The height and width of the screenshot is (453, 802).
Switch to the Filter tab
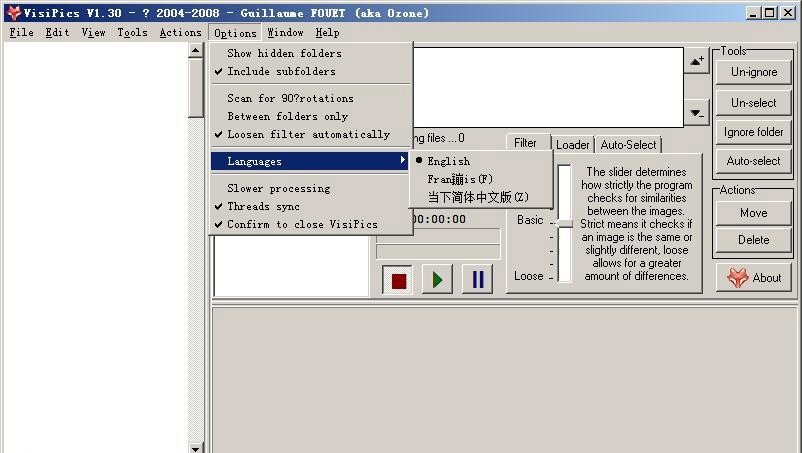pos(528,143)
